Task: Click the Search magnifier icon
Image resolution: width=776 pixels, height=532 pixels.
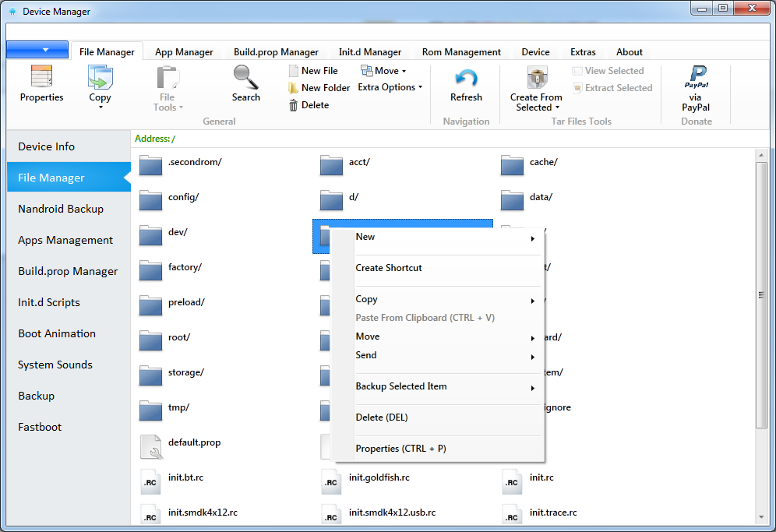Action: pos(245,77)
